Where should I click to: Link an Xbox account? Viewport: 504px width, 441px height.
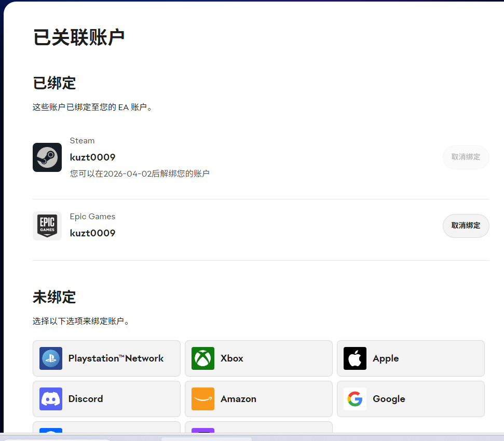click(258, 358)
